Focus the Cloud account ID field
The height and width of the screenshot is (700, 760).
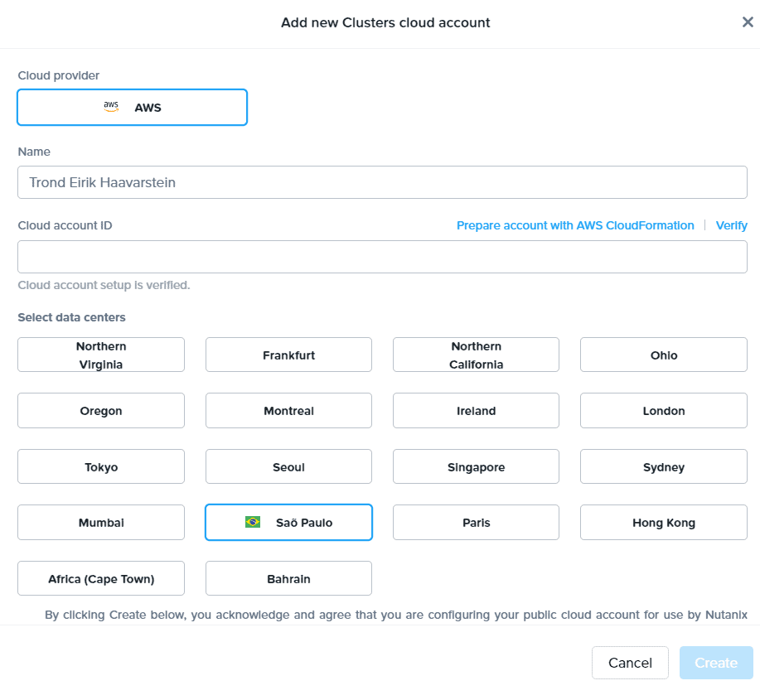[x=382, y=257]
